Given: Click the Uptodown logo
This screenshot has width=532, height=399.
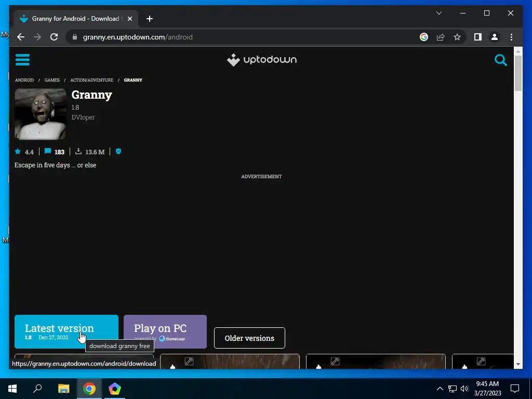Looking at the screenshot, I should click(262, 60).
